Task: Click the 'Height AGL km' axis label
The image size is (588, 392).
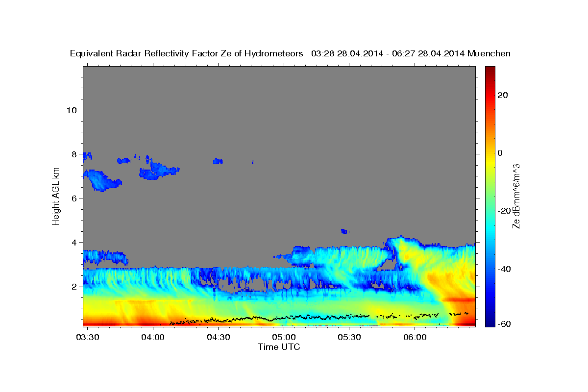Action: 56,196
